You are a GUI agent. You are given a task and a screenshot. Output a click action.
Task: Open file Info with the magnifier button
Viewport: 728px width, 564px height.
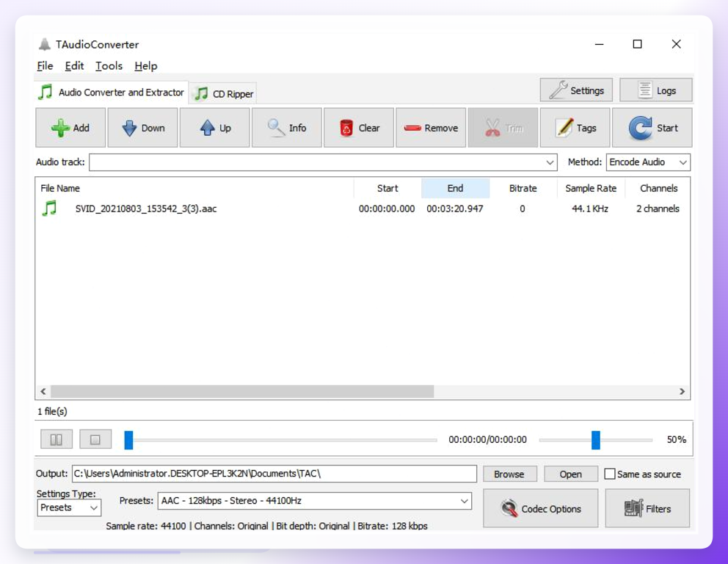coord(286,128)
